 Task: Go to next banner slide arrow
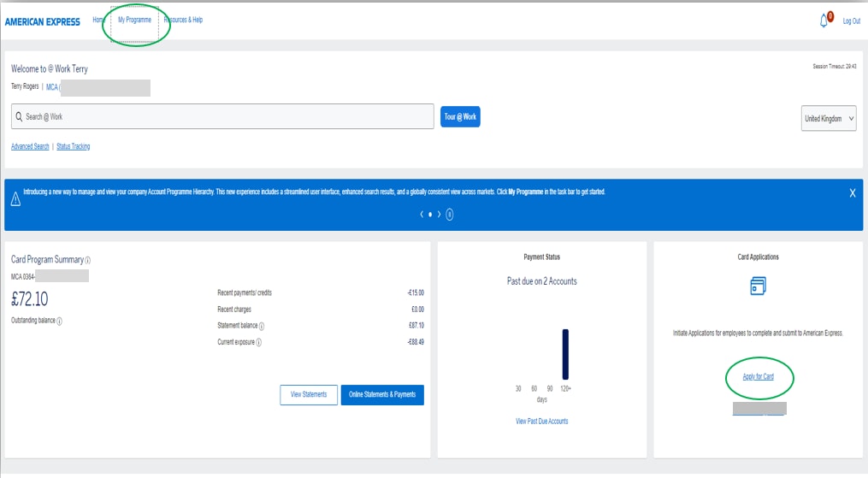[x=439, y=215]
